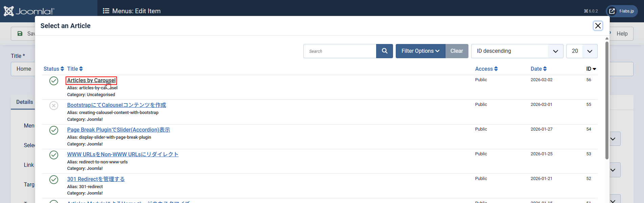Expand the Filter Options panel

(x=420, y=51)
